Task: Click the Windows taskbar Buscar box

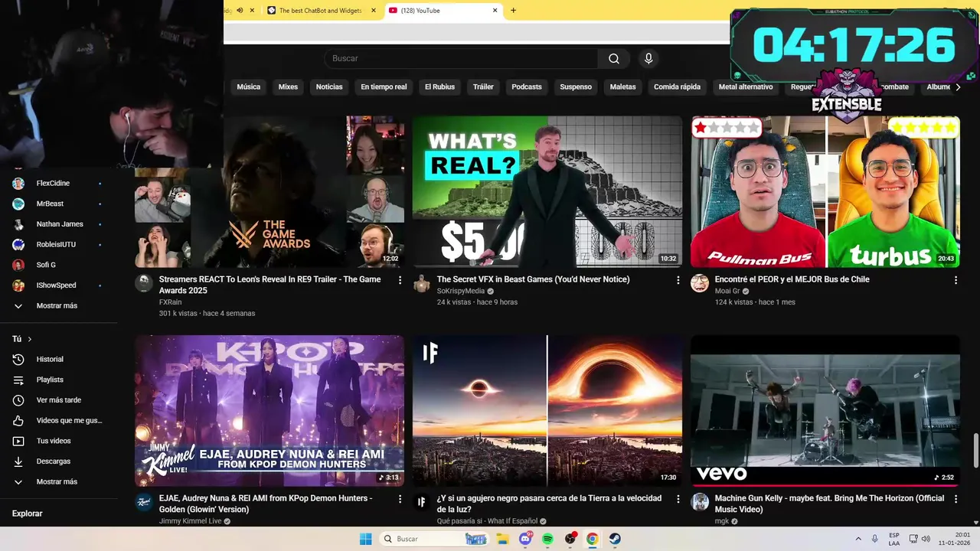Action: click(x=433, y=539)
